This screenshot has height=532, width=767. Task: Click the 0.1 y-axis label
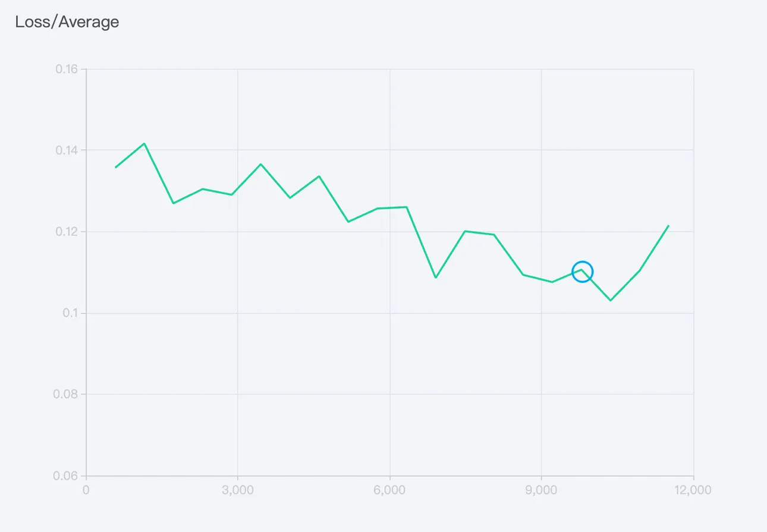coord(70,313)
